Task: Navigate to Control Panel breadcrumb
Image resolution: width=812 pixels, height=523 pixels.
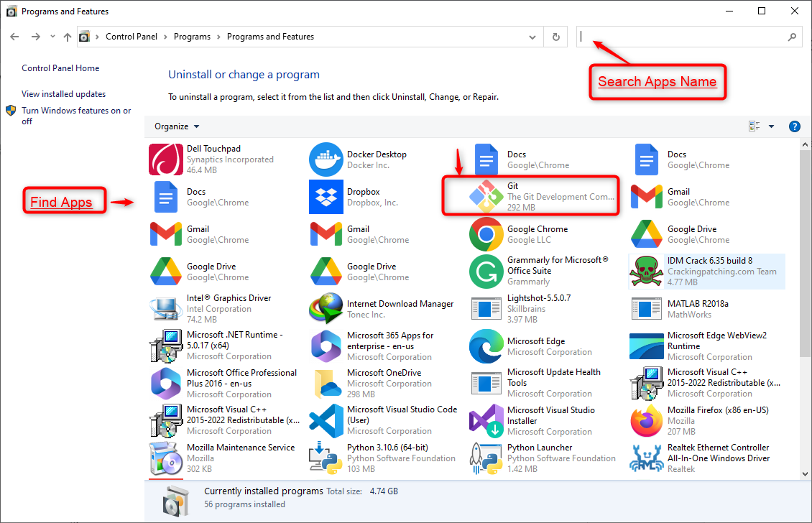Action: pyautogui.click(x=132, y=37)
